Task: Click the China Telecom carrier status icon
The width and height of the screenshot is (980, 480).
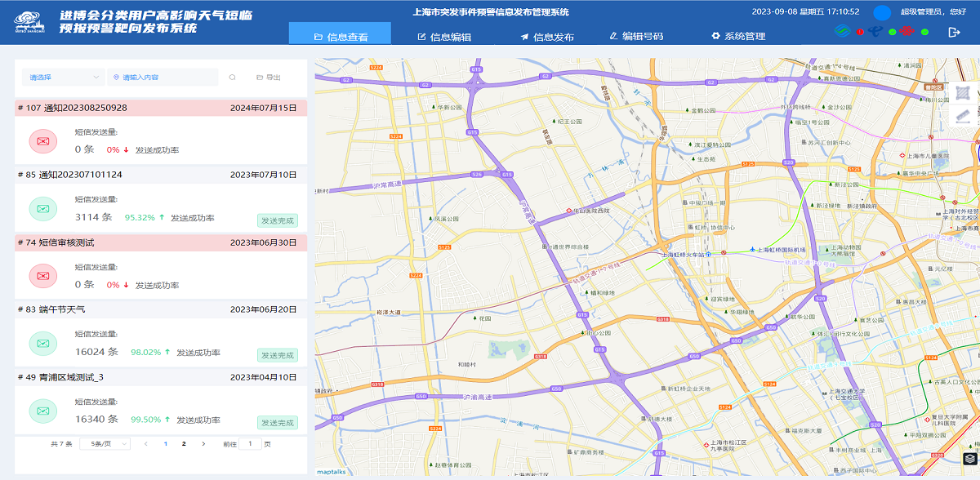Action: 875,32
